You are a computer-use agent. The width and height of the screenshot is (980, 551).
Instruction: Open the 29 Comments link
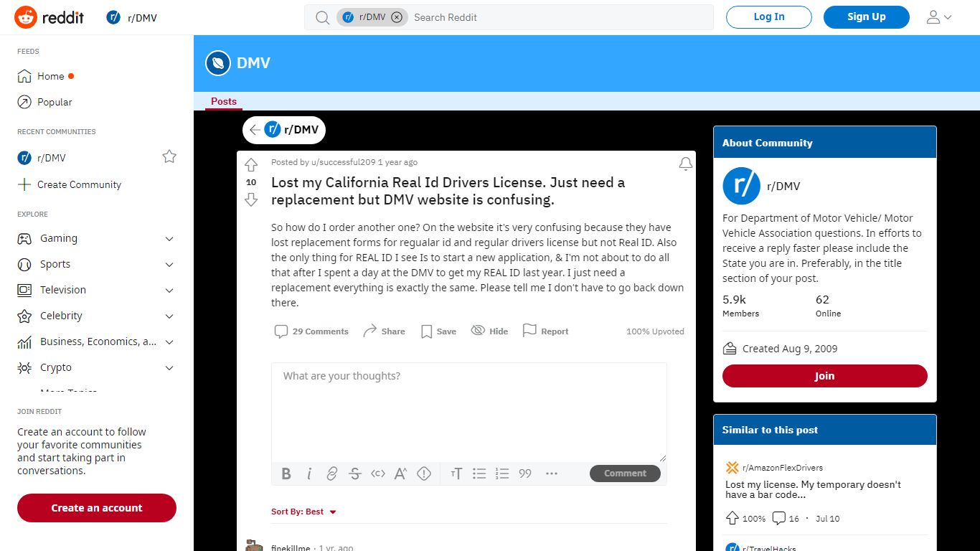tap(311, 331)
